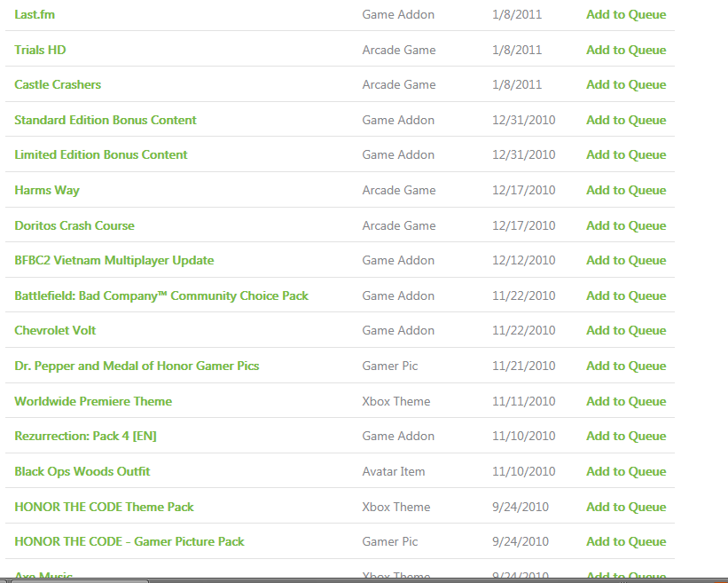Open the Harms Way link
The image size is (728, 583).
[x=47, y=191]
